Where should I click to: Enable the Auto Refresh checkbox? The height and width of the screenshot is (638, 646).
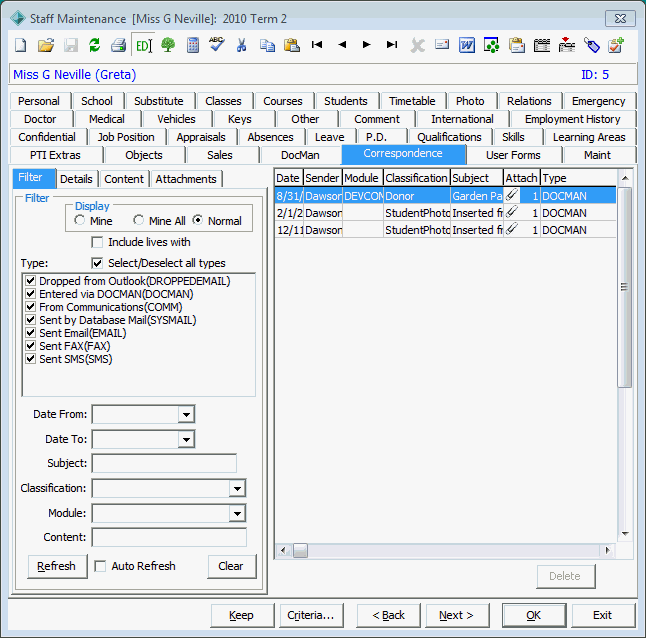pyautogui.click(x=100, y=566)
